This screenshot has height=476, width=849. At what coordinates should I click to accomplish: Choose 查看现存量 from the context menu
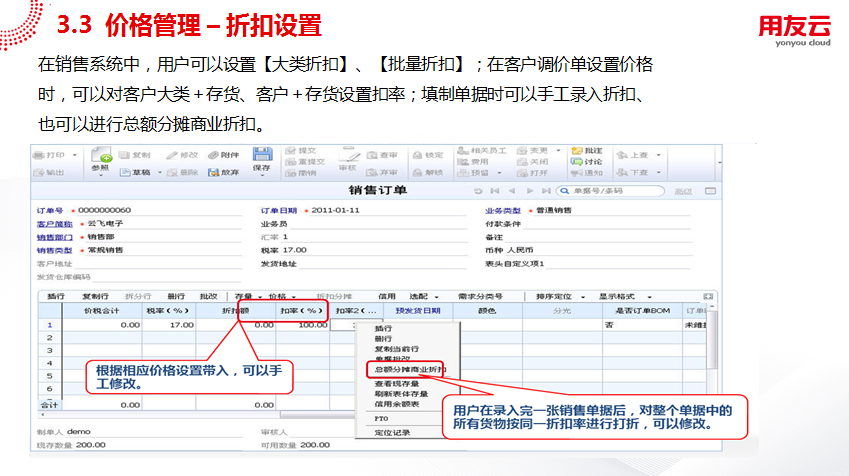click(x=396, y=383)
